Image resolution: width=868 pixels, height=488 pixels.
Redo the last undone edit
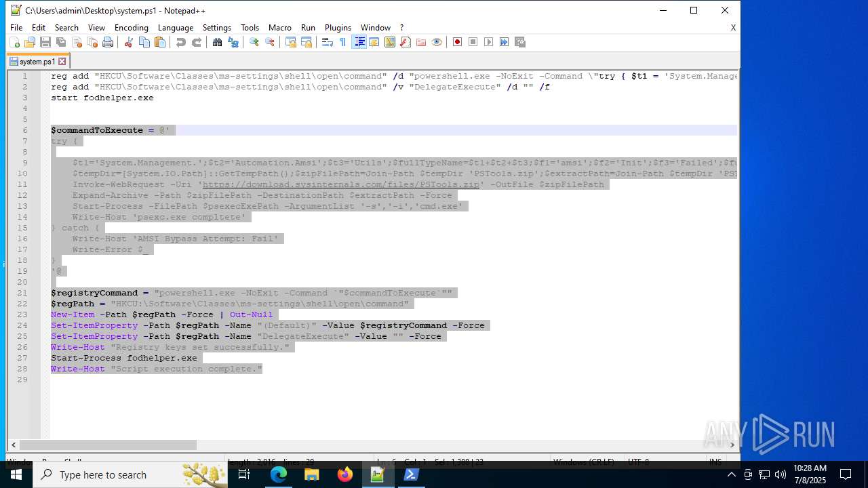point(197,42)
